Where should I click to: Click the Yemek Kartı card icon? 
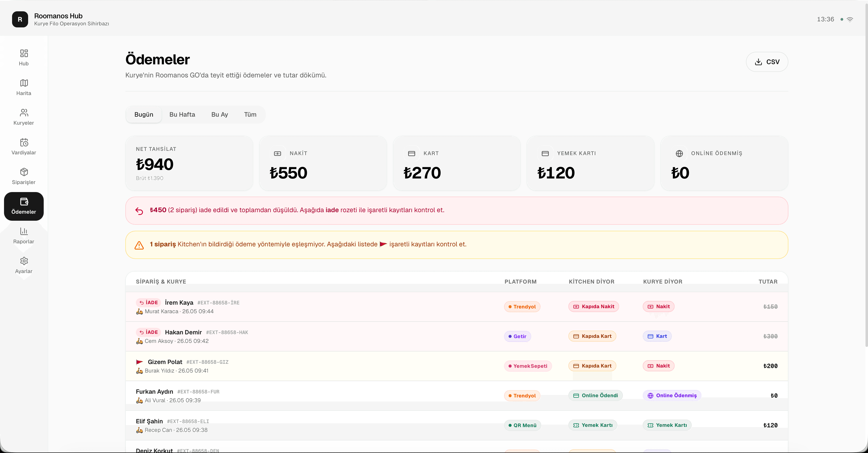click(545, 154)
